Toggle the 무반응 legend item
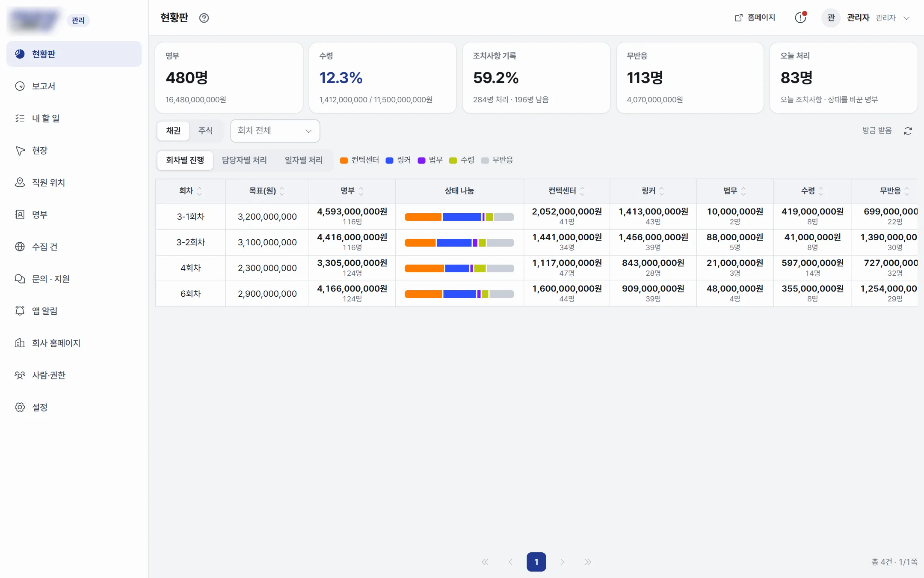This screenshot has height=578, width=924. coord(497,160)
